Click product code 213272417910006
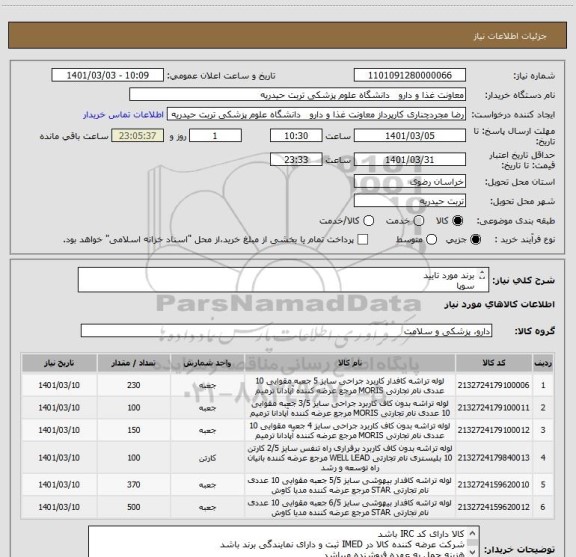This screenshot has width=576, height=557. click(493, 385)
